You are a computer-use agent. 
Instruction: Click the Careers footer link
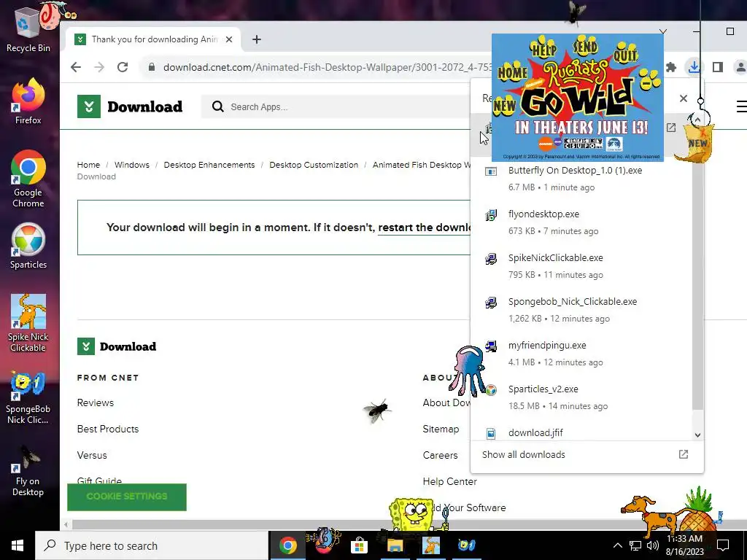tap(440, 455)
